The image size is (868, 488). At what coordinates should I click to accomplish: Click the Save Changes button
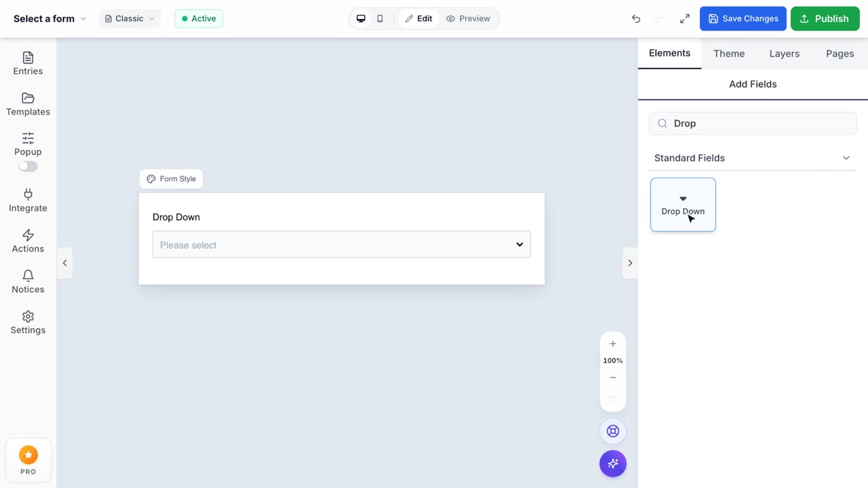pos(743,18)
